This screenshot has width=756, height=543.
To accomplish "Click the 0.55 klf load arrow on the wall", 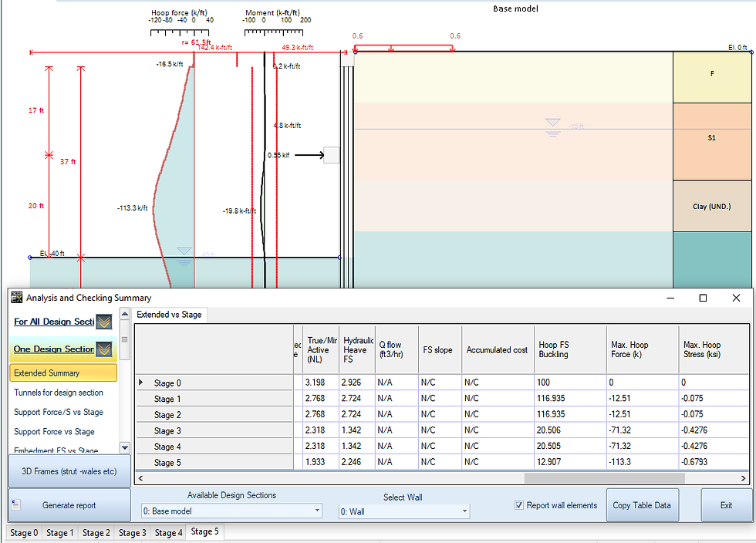I will pos(309,155).
